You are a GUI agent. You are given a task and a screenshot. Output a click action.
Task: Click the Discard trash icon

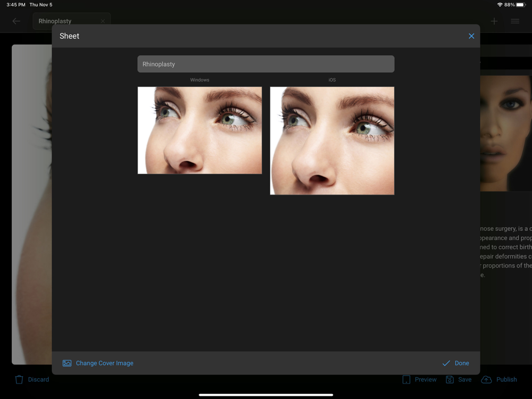pyautogui.click(x=19, y=379)
